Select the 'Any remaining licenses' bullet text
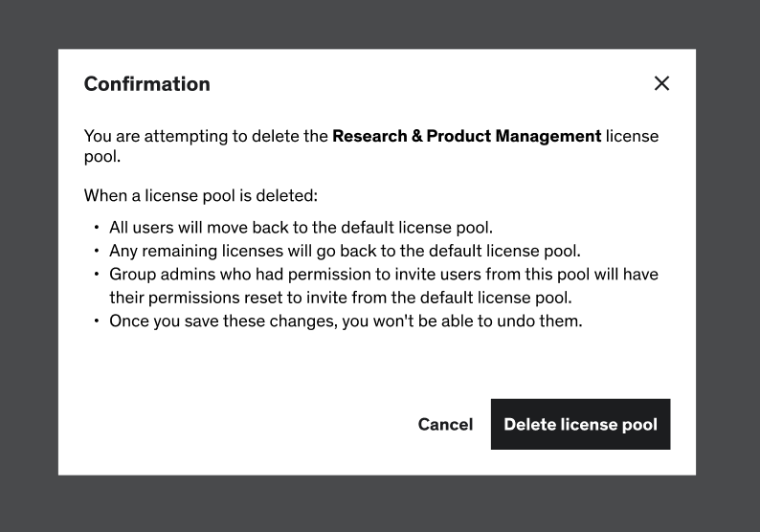Viewport: 760px width, 532px height. (x=345, y=251)
